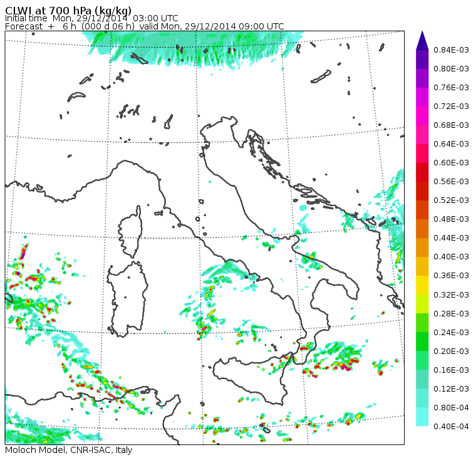Click the 'Initial time Mon, 29/12/2014 03:00 UTC' line
This screenshot has width=476, height=458.
pos(91,18)
